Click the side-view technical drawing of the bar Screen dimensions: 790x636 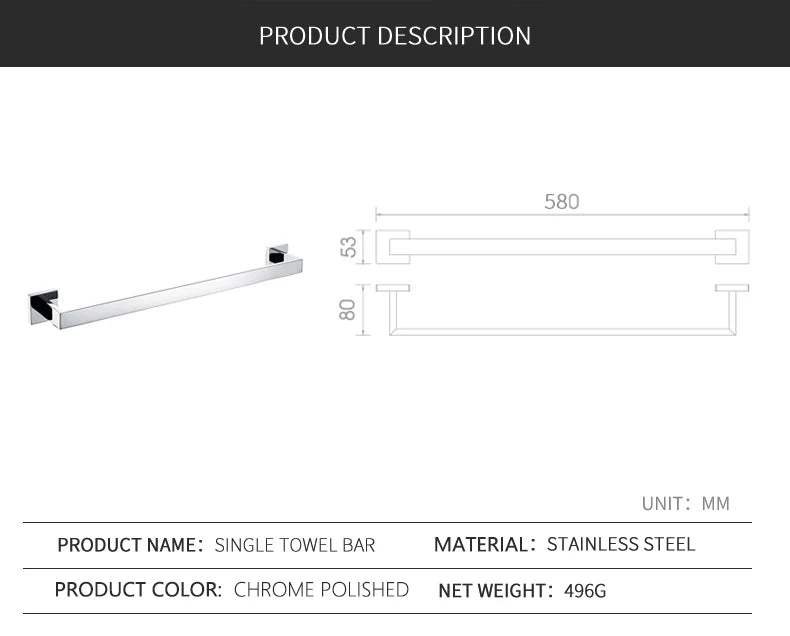coord(562,309)
